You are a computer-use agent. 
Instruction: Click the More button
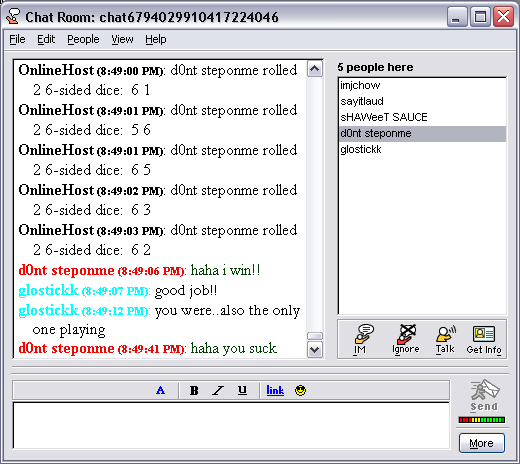[x=482, y=443]
